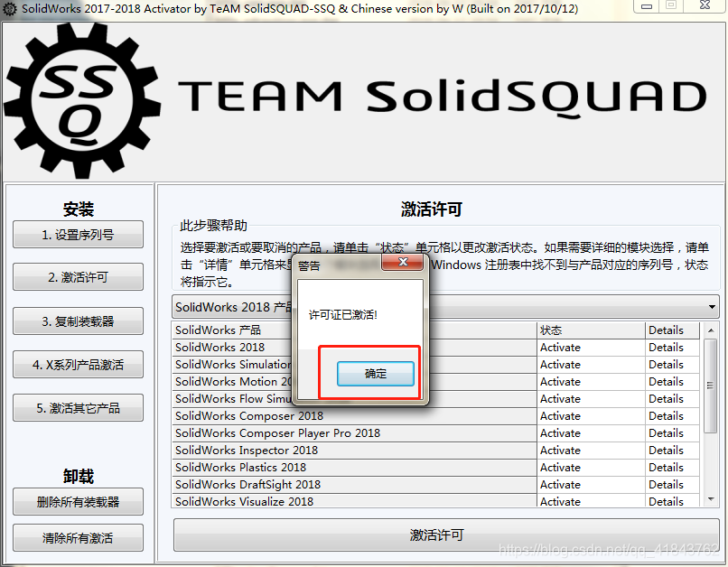Viewport: 728px width, 567px height.
Task: Open Details for SolidWorks Motion row
Action: pos(672,382)
